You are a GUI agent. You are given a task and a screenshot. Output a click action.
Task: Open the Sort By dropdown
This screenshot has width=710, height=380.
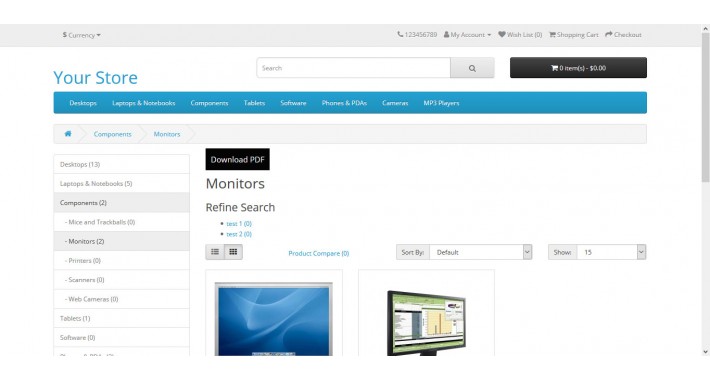click(x=480, y=252)
